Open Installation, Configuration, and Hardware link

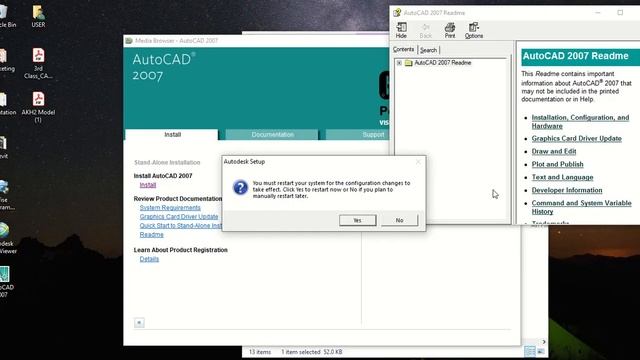point(580,122)
